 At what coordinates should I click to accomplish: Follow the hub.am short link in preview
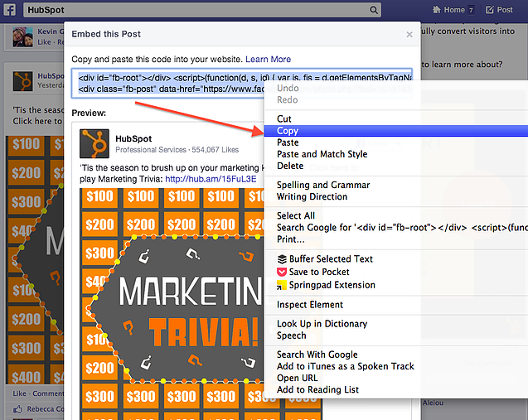199,178
